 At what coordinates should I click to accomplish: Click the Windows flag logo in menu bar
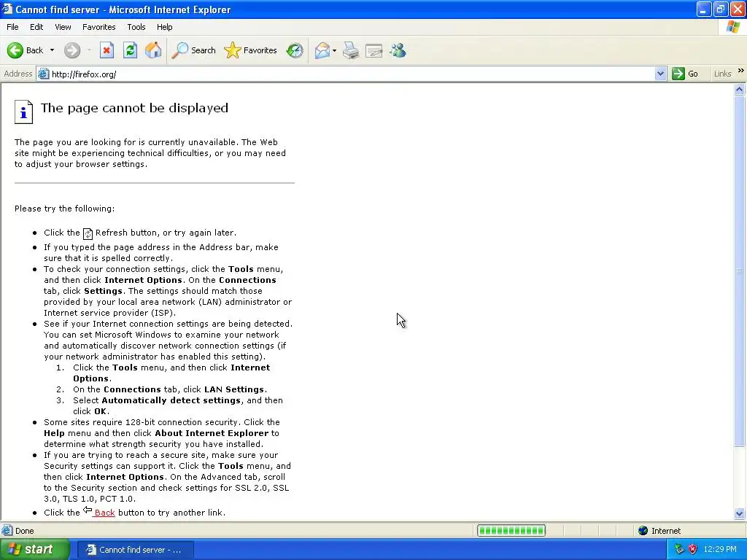[x=732, y=27]
